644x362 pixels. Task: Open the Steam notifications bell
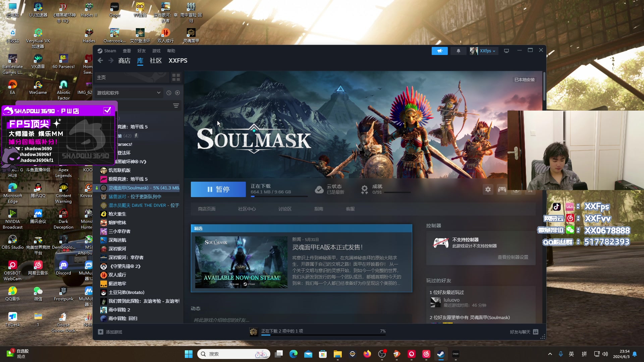point(458,51)
